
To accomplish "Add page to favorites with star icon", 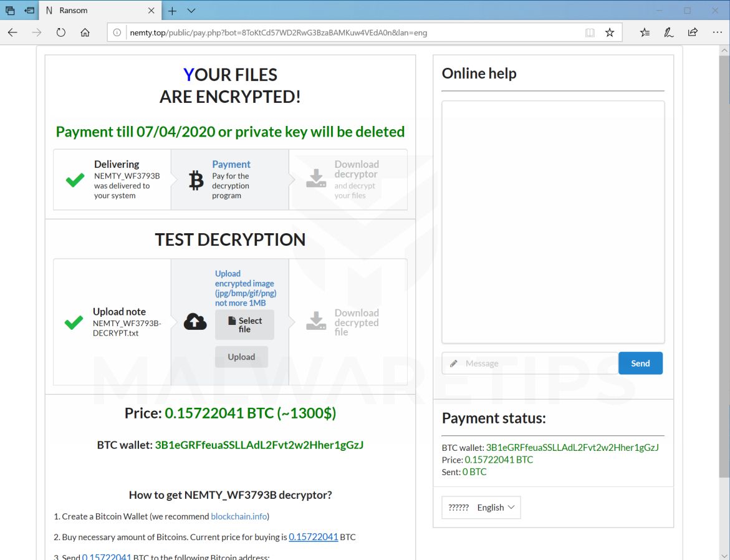I will point(610,32).
